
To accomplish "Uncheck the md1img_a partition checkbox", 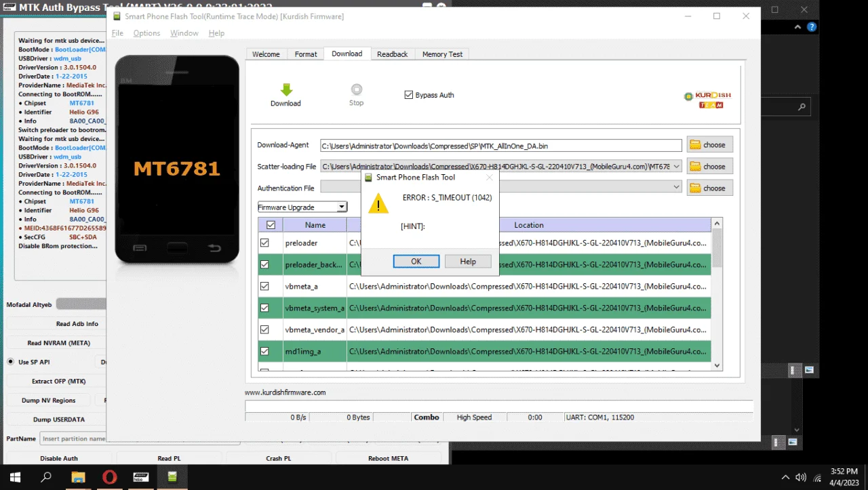I will [264, 351].
